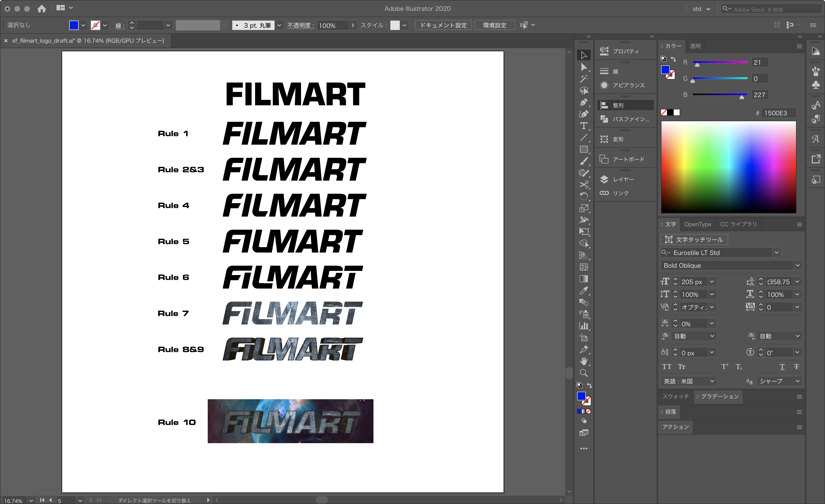
Task: Select the Scissors tool
Action: 584,184
